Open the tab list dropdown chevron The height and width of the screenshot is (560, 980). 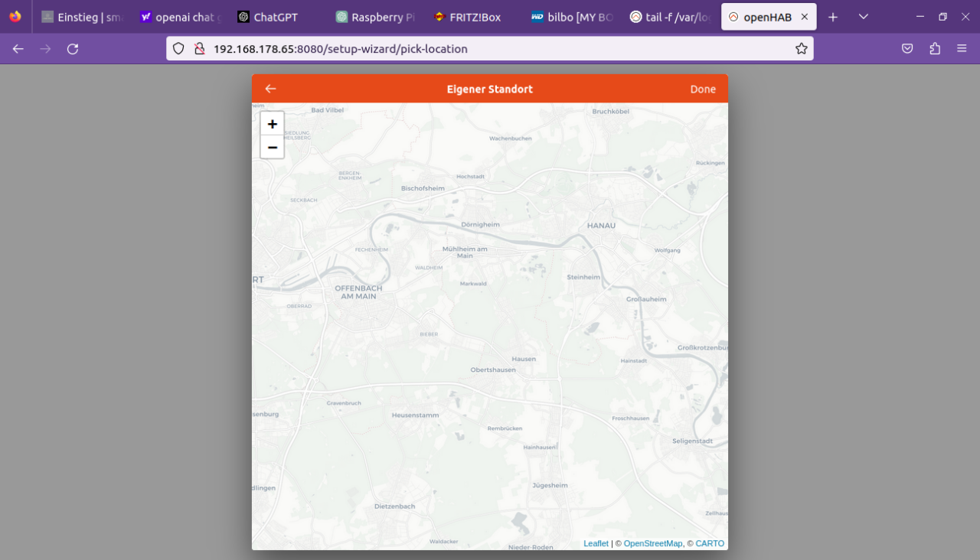(x=864, y=16)
